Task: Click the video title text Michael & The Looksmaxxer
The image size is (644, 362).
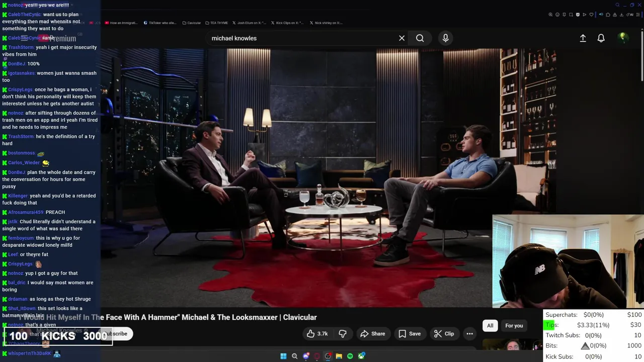Action: click(229, 317)
